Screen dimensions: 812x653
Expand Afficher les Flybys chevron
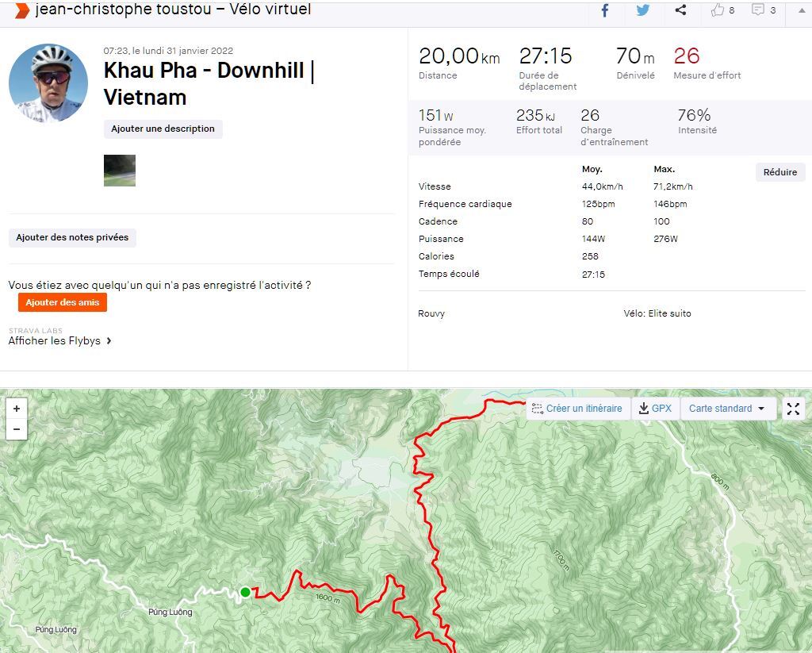click(x=109, y=341)
